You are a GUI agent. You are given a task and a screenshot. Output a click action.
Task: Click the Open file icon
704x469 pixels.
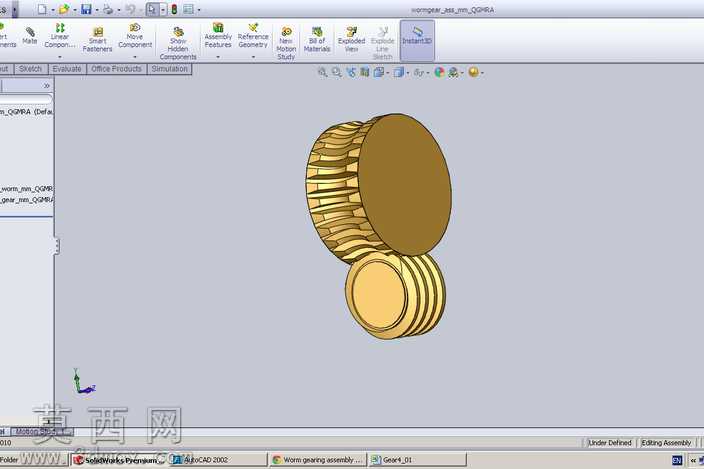coord(64,9)
